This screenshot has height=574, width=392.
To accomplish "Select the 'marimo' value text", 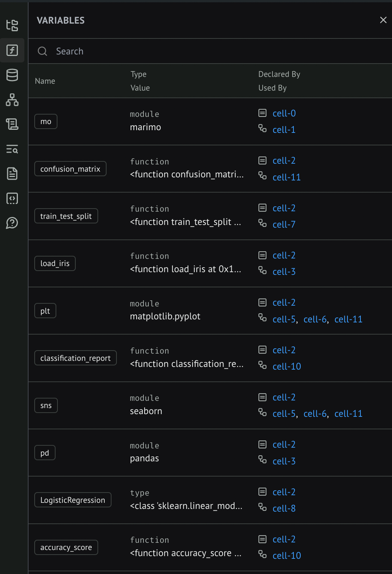I will [x=145, y=128].
